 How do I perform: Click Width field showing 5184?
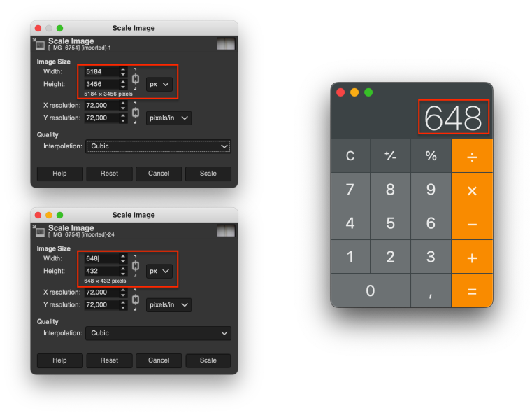tap(101, 71)
